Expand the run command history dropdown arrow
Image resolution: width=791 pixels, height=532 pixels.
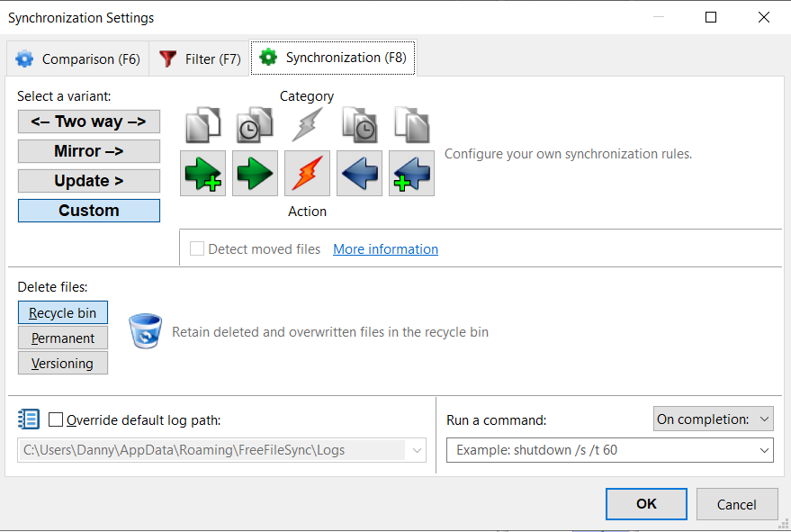click(x=764, y=450)
